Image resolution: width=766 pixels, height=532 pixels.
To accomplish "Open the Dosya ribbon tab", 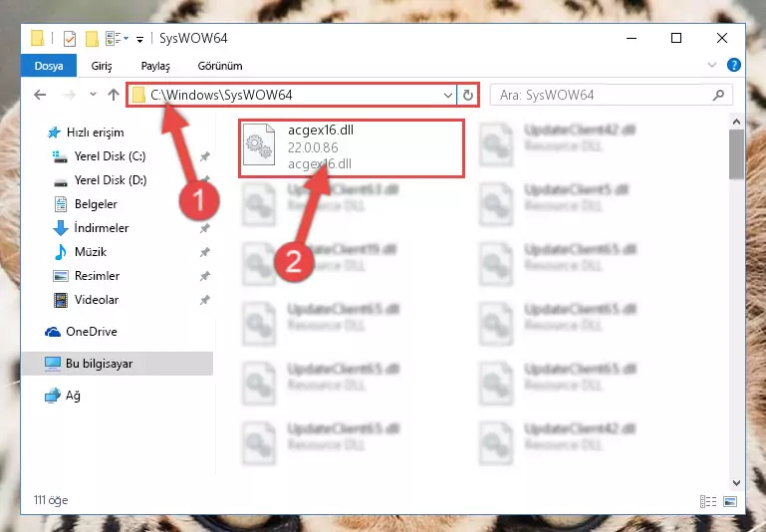I will (49, 66).
